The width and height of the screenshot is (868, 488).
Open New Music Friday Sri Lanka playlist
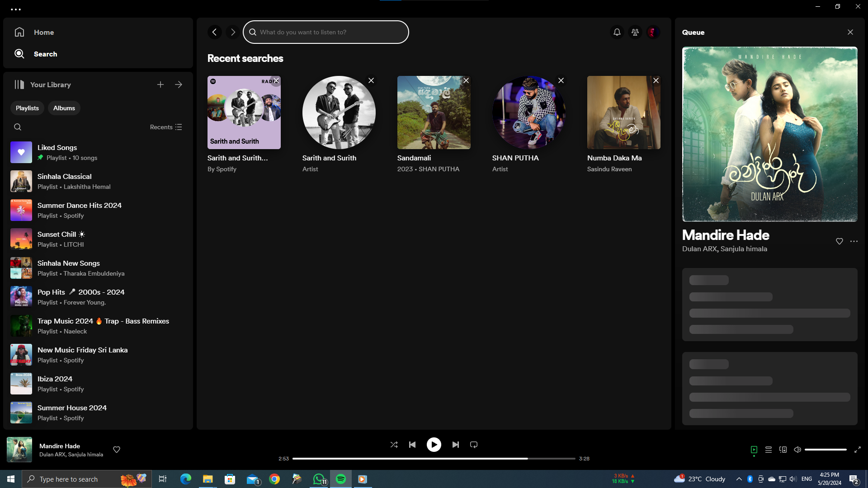[x=98, y=355]
